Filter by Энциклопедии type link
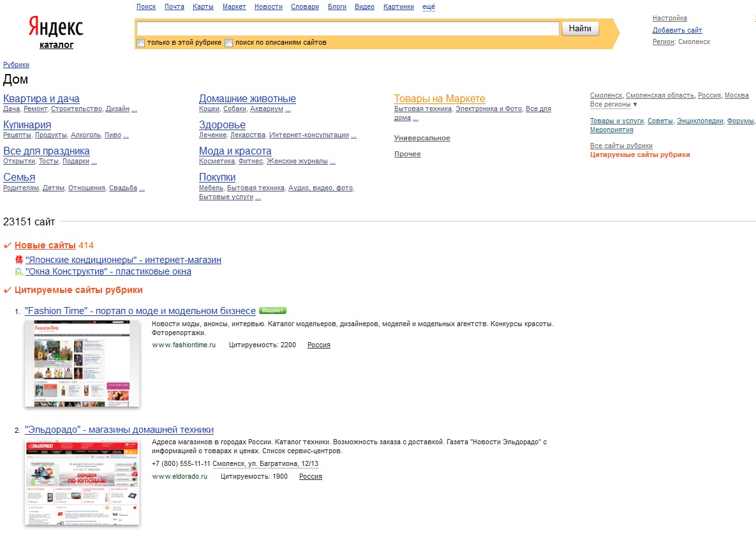This screenshot has height=540, width=756. point(700,121)
